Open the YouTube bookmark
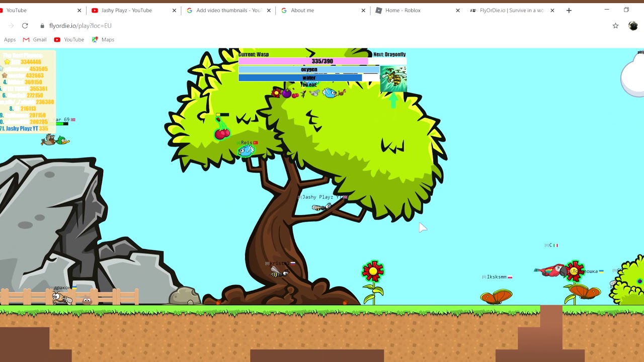Image resolution: width=644 pixels, height=362 pixels. tap(69, 40)
